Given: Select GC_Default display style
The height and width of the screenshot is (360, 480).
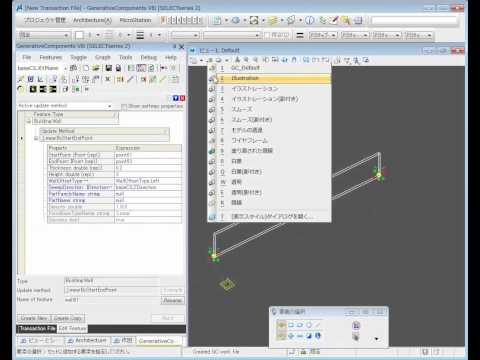Looking at the screenshot, I should click(x=269, y=68).
